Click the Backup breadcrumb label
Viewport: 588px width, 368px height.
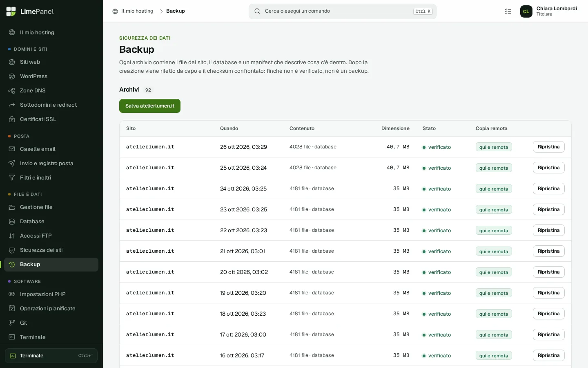176,11
